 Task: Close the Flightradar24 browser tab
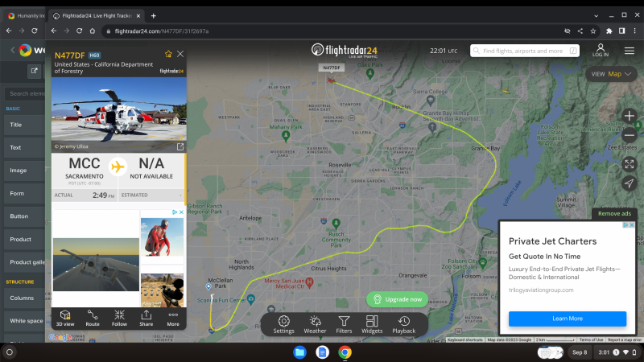pyautogui.click(x=138, y=16)
